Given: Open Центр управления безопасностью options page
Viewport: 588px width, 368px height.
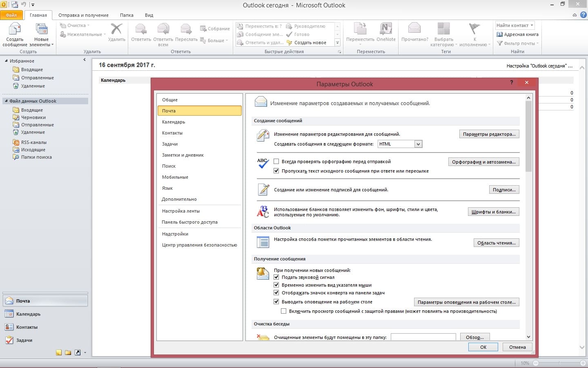Looking at the screenshot, I should pyautogui.click(x=199, y=245).
